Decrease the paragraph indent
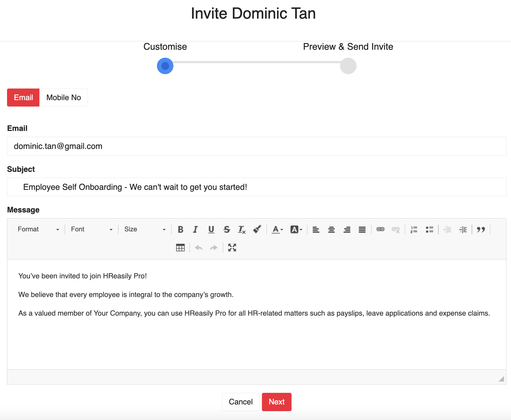Image resolution: width=511 pixels, height=420 pixels. pos(448,229)
